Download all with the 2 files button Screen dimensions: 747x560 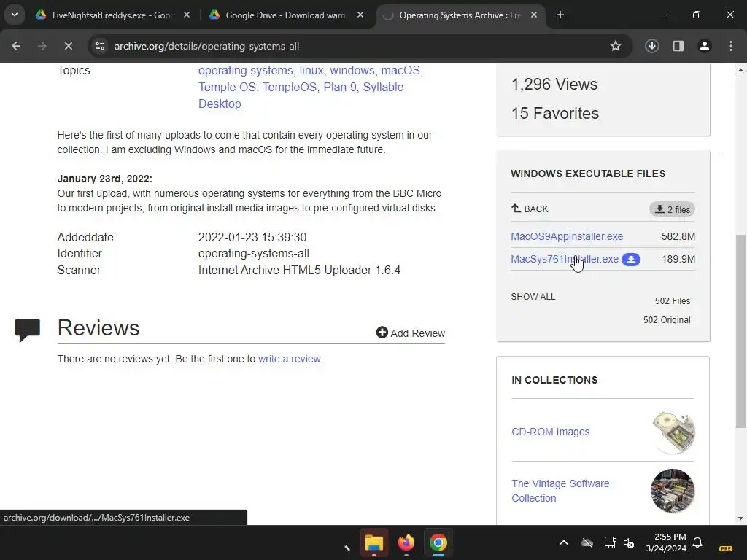pyautogui.click(x=672, y=209)
